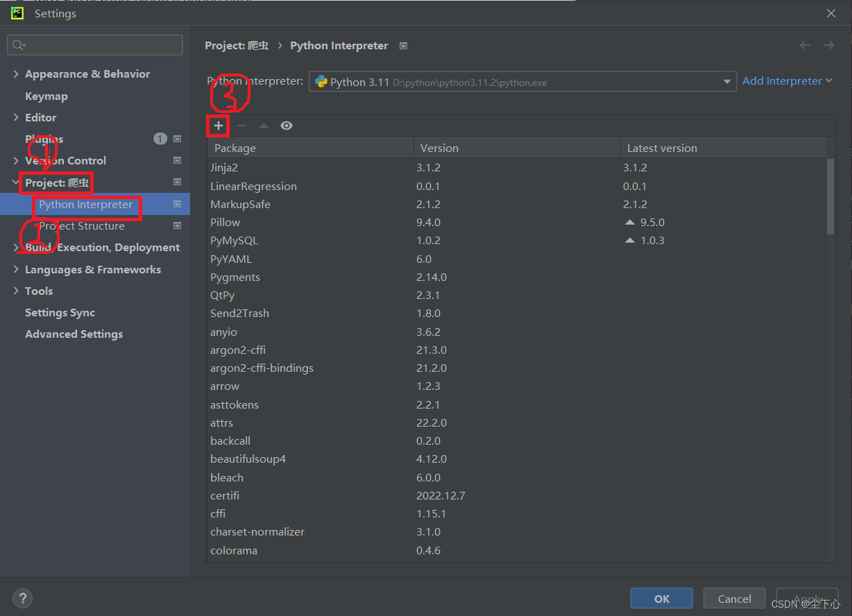Click the project-level icon beside Project 爬虫
The image size is (852, 616).
click(x=177, y=182)
